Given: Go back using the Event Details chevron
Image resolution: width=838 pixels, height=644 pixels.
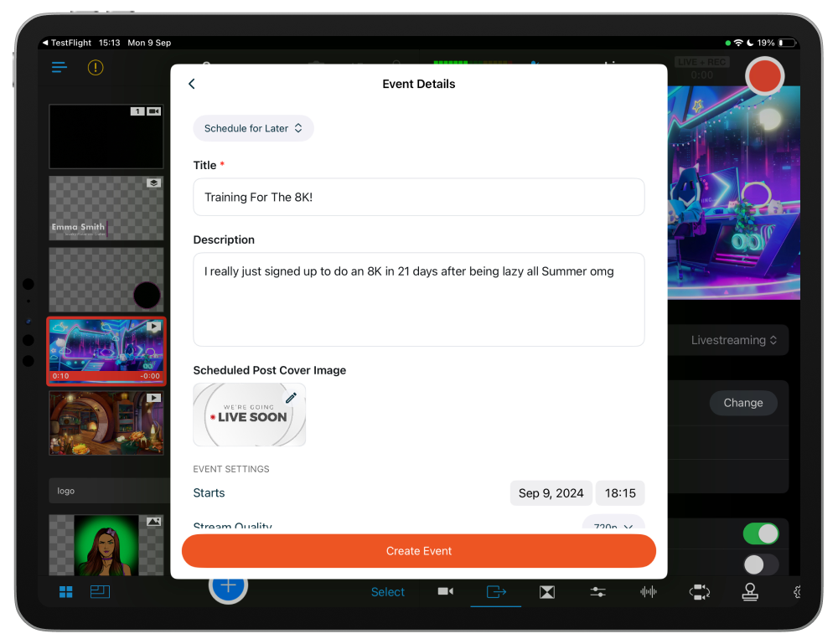Looking at the screenshot, I should [192, 84].
